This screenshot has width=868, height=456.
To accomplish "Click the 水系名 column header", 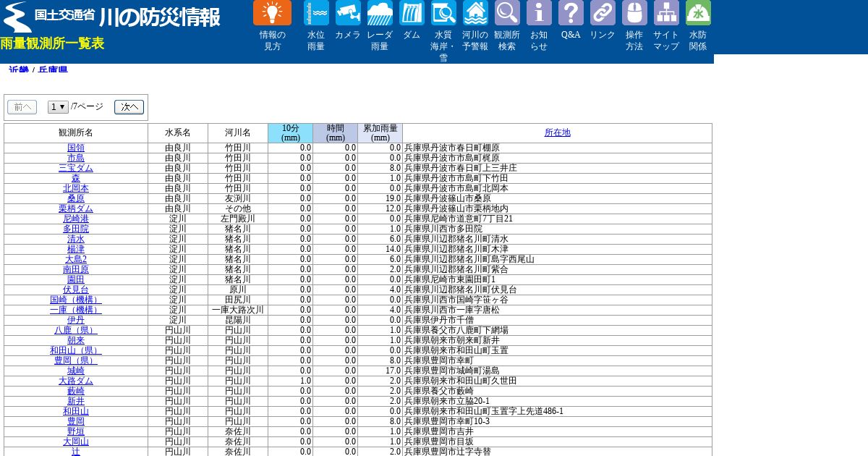I will (x=178, y=133).
